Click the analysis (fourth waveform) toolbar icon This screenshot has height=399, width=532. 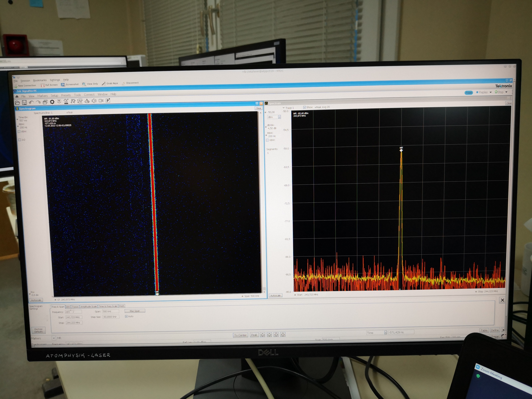[x=80, y=101]
